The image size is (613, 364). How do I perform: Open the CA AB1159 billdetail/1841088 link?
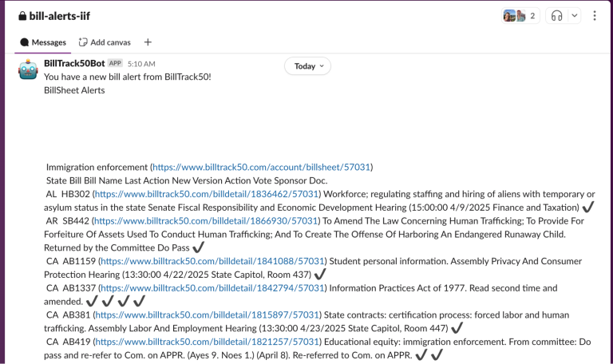coord(212,261)
